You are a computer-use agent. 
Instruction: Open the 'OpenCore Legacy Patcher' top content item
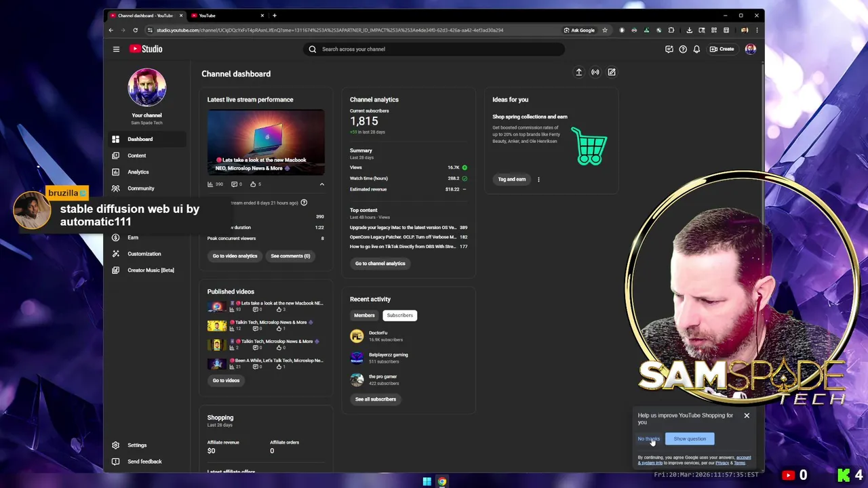click(x=408, y=237)
